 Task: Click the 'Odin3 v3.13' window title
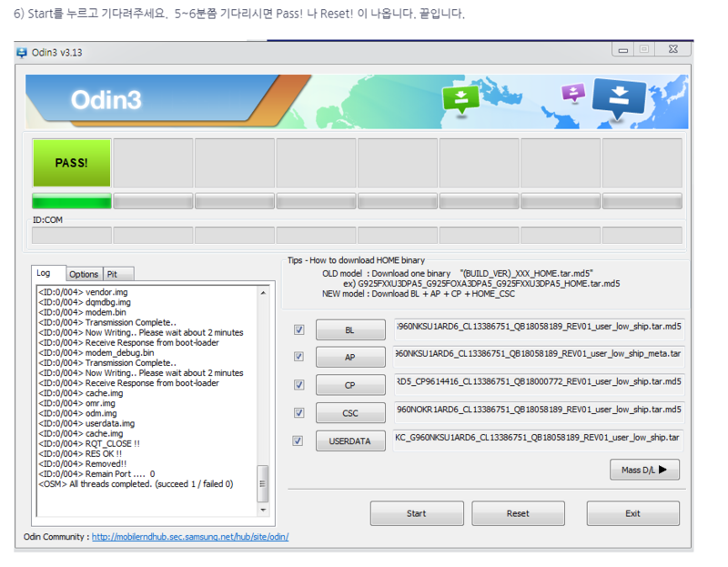(56, 53)
